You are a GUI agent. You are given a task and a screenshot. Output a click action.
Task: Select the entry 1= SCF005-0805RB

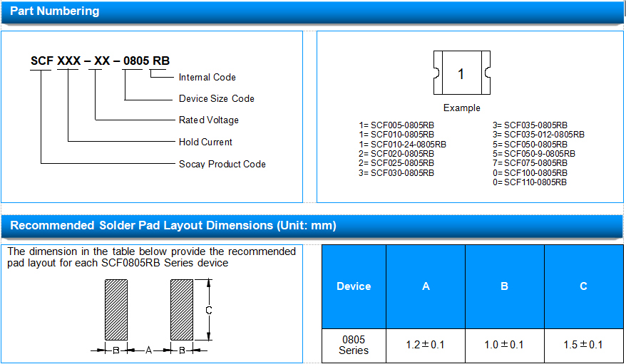coord(396,125)
